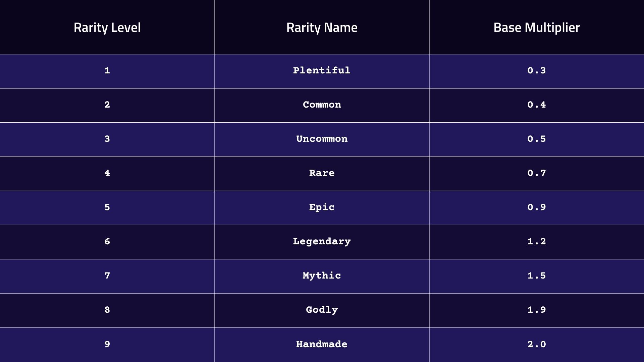Viewport: 644px width, 362px height.
Task: Select the 0.3 multiplier value
Action: click(536, 71)
